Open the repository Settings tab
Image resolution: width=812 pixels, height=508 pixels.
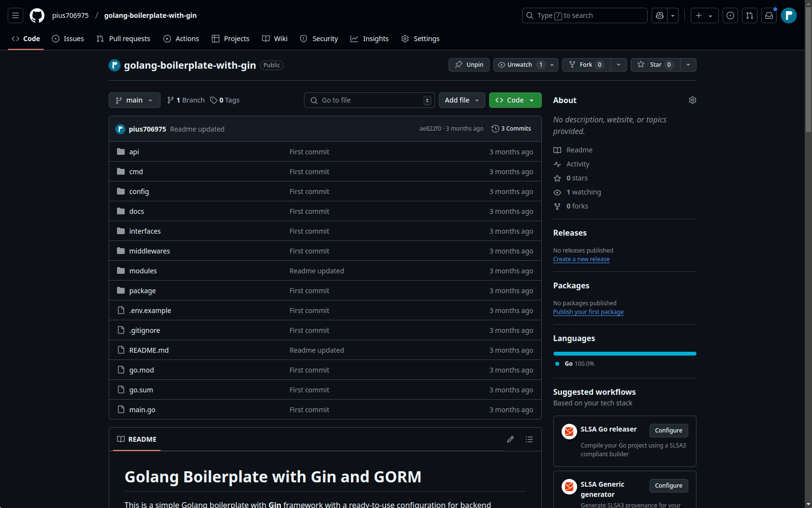(x=420, y=39)
